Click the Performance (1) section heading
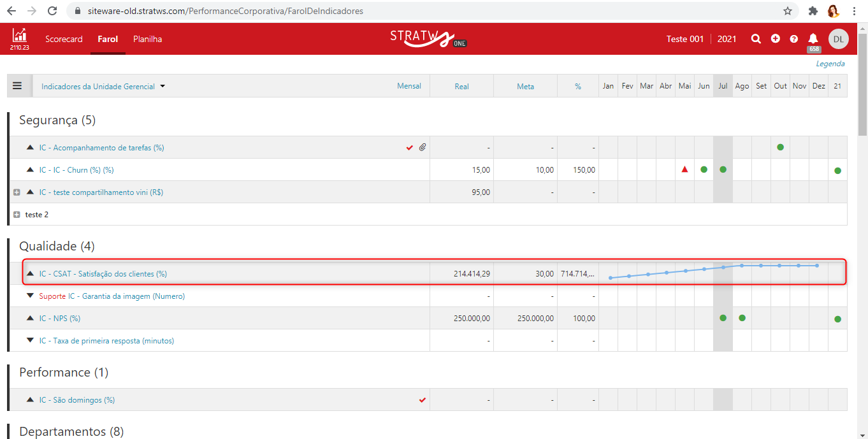 pyautogui.click(x=64, y=372)
